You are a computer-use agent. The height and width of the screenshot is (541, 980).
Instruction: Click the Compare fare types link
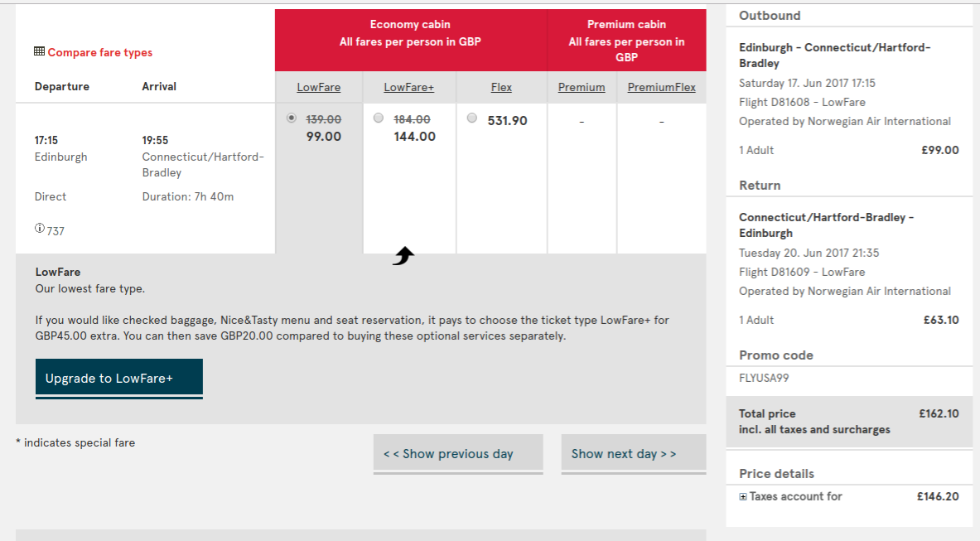pos(100,52)
